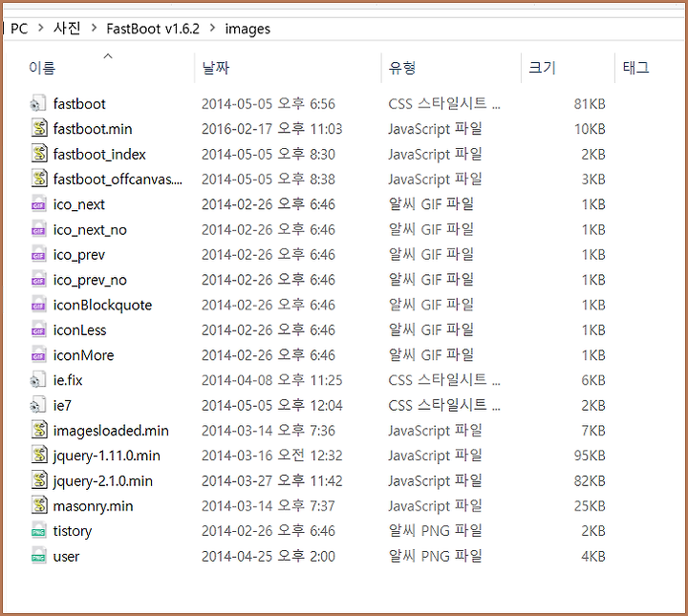Select the masonry.min script icon
The image size is (688, 616).
point(39,506)
